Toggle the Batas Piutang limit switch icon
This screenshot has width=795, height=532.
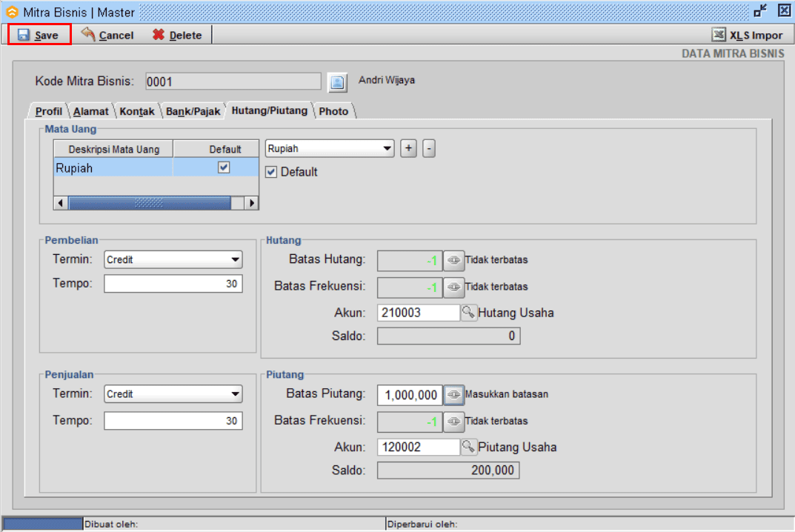pos(453,395)
